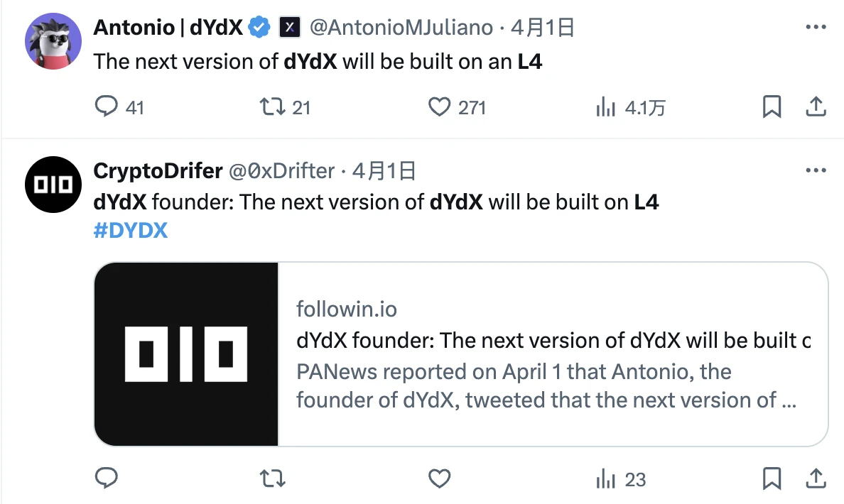Share CryptoDrifer's tweet
The image size is (844, 504).
(x=816, y=478)
